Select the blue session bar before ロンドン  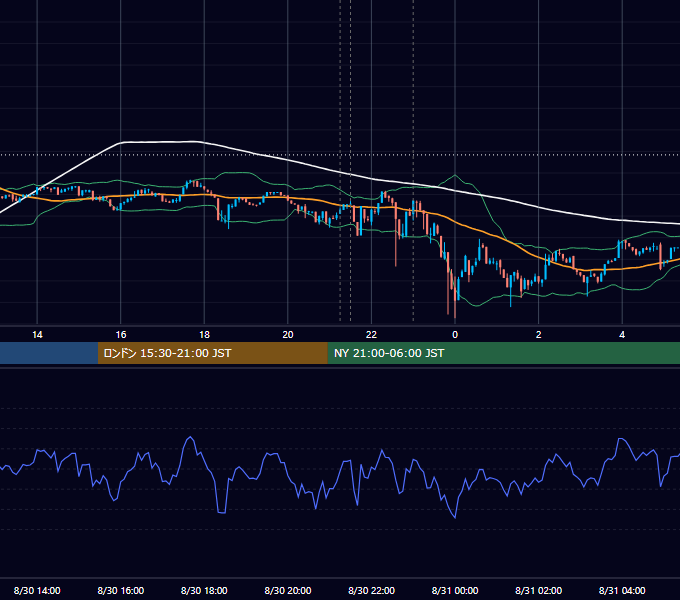point(49,353)
